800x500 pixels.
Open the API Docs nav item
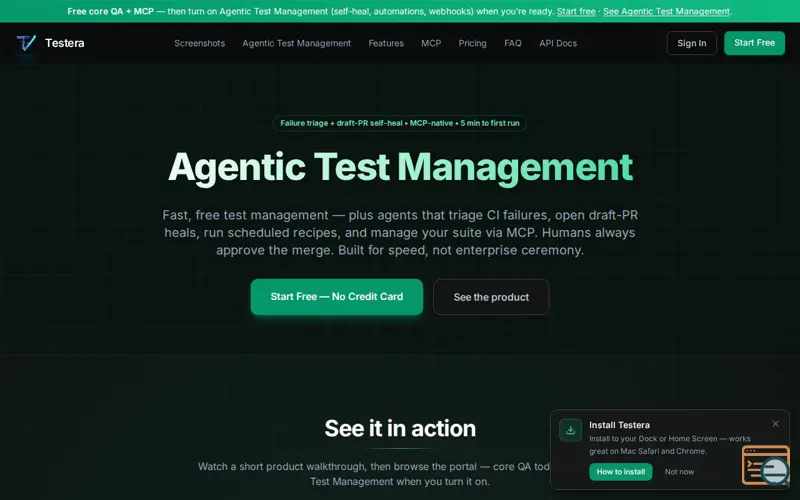(558, 43)
